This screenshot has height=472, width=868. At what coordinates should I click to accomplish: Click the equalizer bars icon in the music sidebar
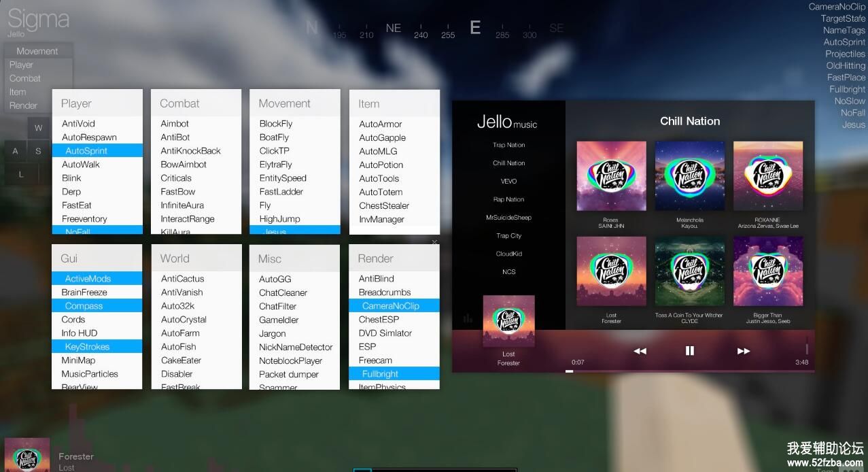(468, 318)
